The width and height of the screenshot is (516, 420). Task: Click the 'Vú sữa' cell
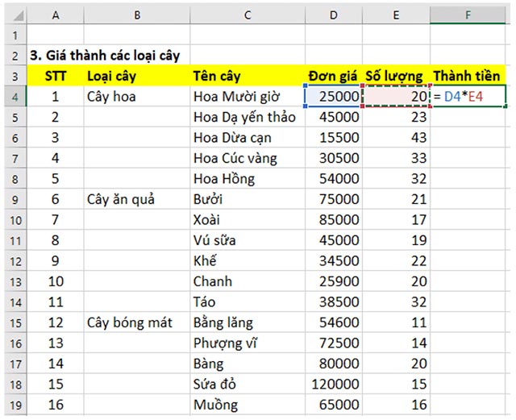click(247, 240)
